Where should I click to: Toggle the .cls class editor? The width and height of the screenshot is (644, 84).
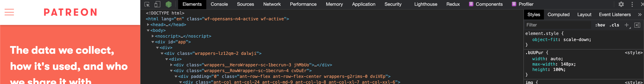(614, 25)
